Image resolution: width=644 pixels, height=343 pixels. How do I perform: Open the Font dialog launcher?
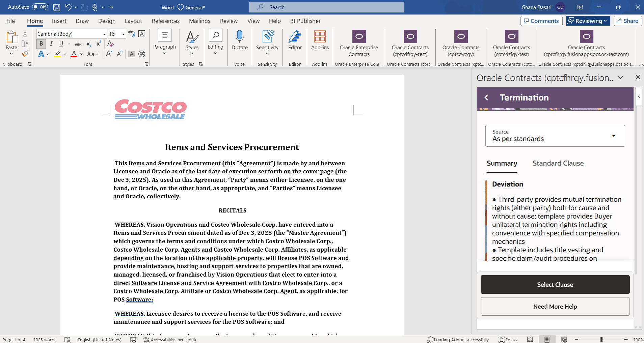[x=146, y=64]
